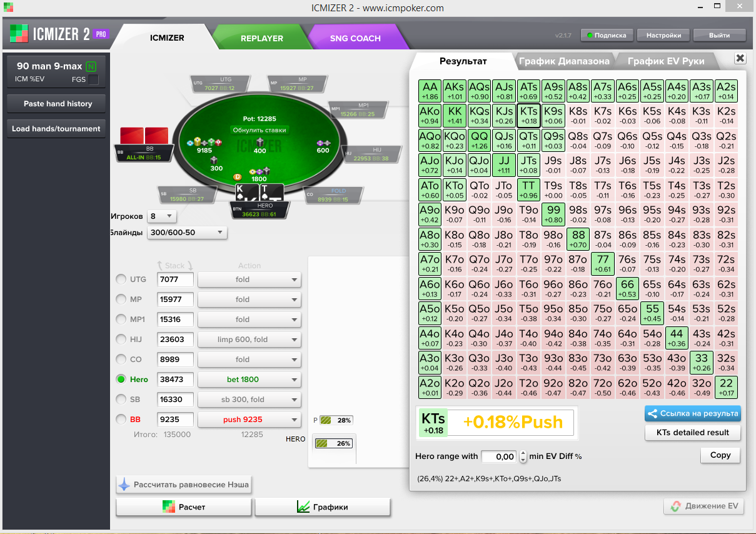Select the 22 hand cell
Viewport: 756px width, 534px height.
coord(726,388)
